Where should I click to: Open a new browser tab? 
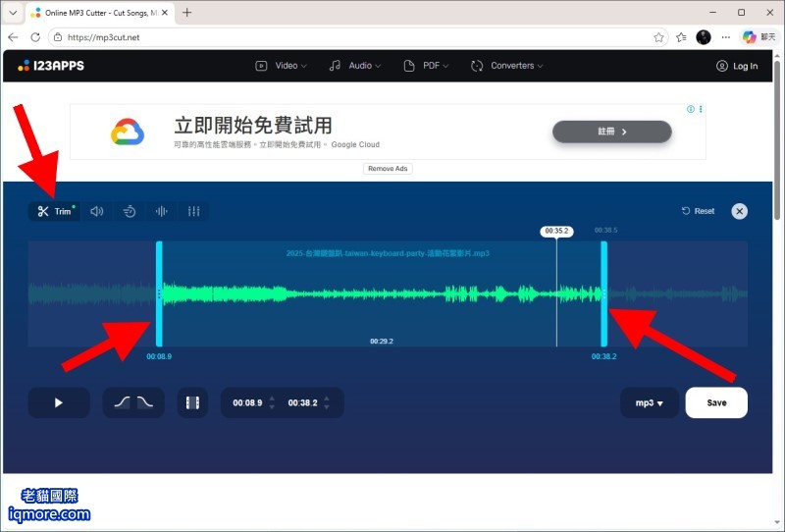click(x=187, y=13)
